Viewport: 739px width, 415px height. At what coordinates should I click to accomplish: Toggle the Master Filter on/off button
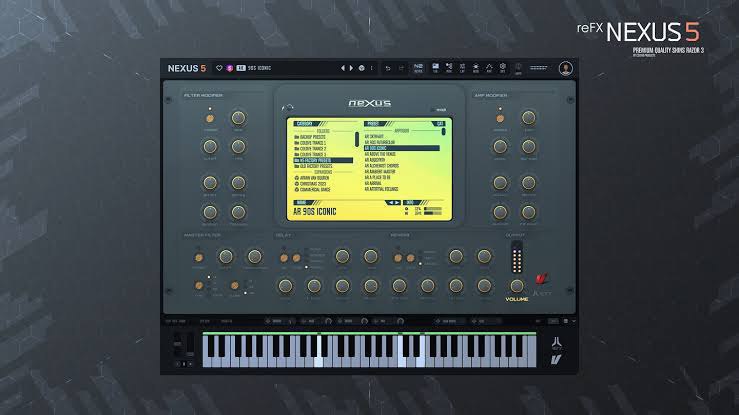(199, 257)
